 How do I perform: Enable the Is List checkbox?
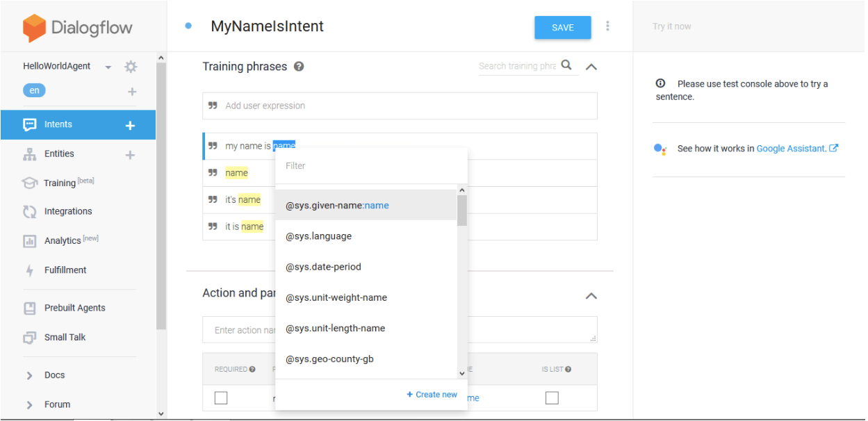click(x=552, y=397)
